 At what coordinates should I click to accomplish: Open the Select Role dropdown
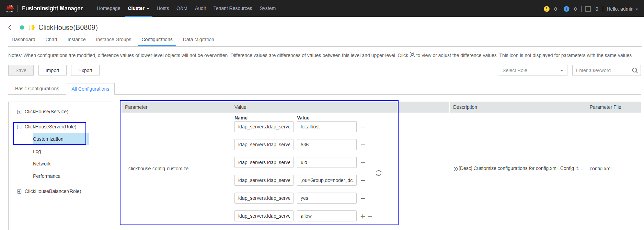(x=533, y=70)
